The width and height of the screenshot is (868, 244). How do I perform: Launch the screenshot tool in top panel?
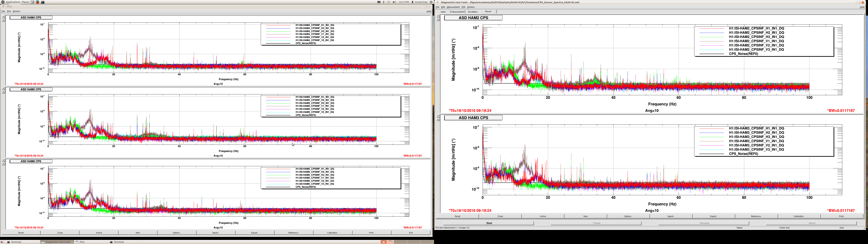(32, 2)
